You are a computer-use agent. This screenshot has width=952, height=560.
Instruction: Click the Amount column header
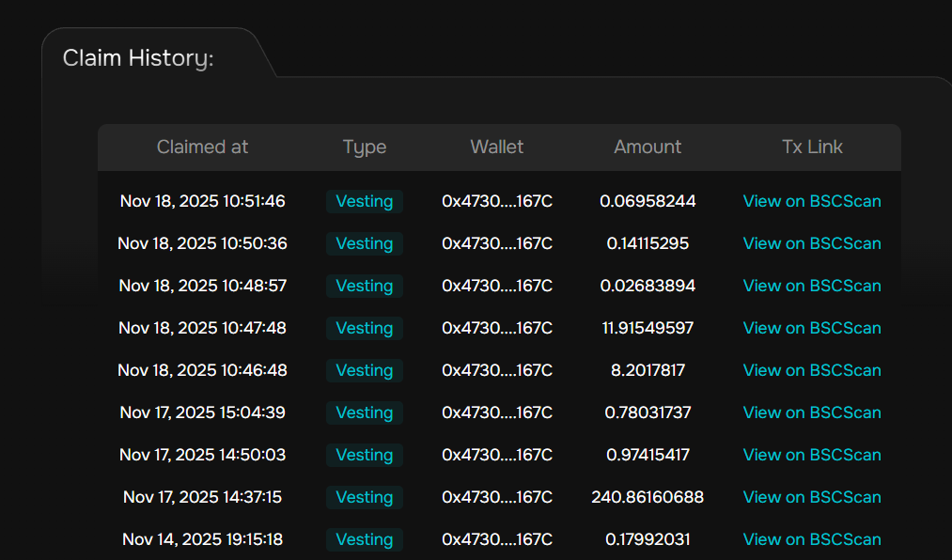[648, 147]
